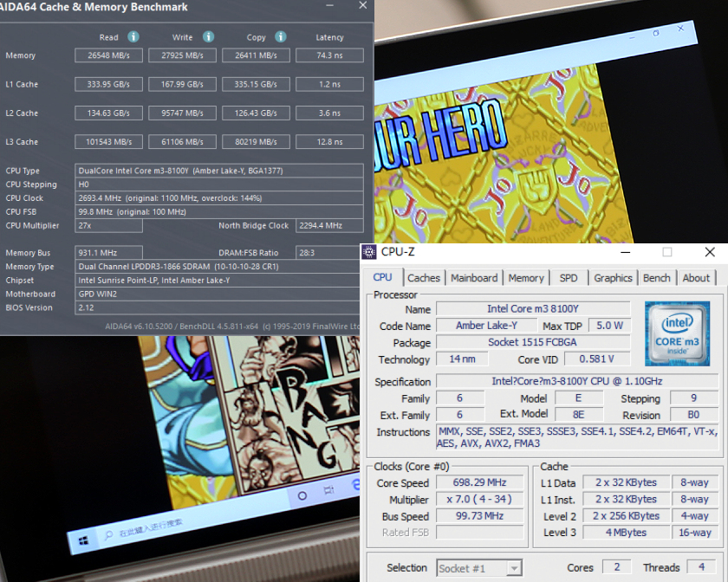Click the Memory Write value 27925 MB/s
This screenshot has width=728, height=582.
tap(182, 55)
